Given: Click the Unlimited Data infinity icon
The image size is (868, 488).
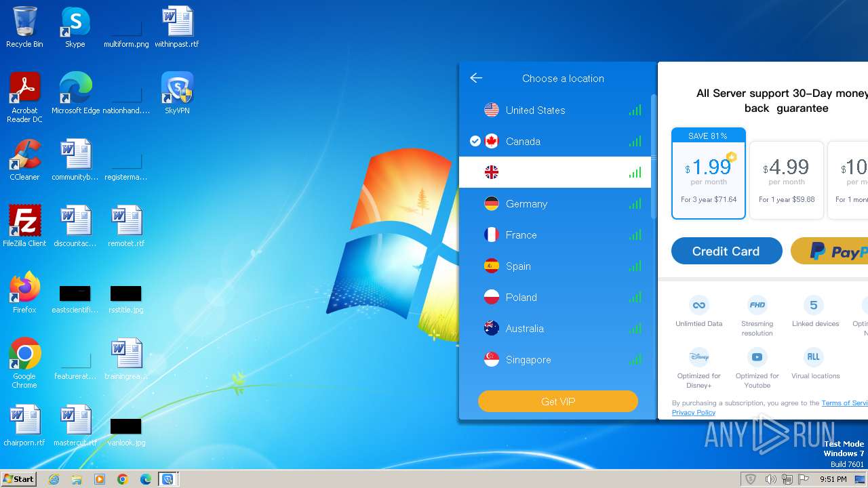Looking at the screenshot, I should coord(698,304).
